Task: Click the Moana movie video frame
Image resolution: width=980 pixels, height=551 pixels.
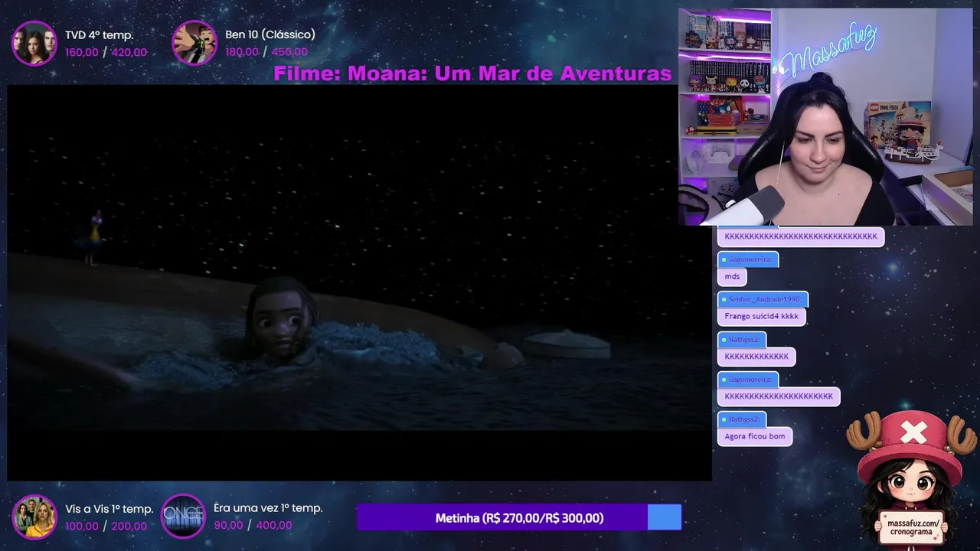Action: (x=359, y=282)
